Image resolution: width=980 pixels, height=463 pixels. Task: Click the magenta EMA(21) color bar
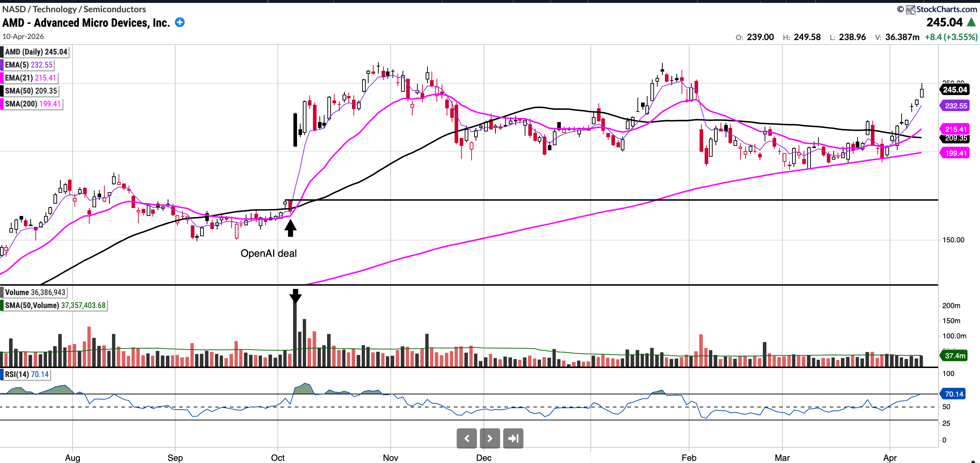[2, 78]
